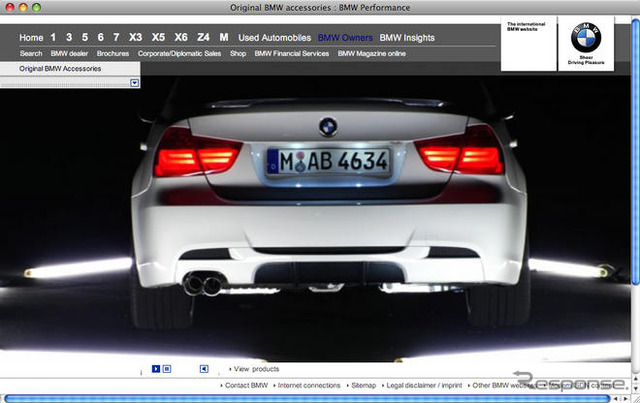Open the BMW Owners section

(x=345, y=38)
